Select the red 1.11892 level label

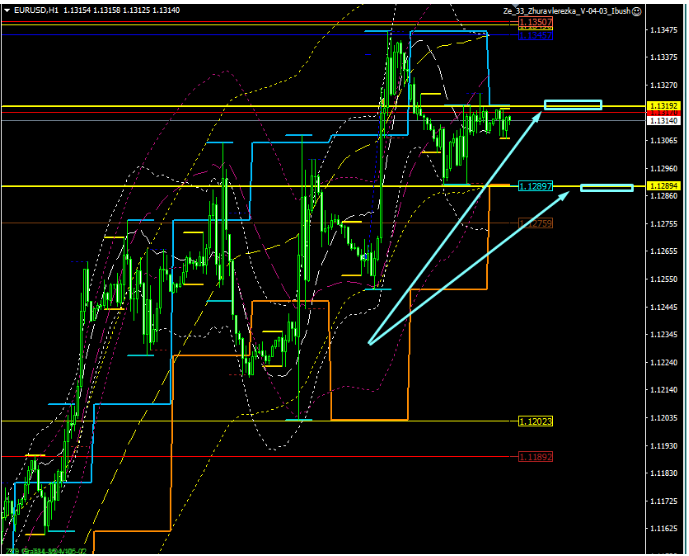point(535,457)
